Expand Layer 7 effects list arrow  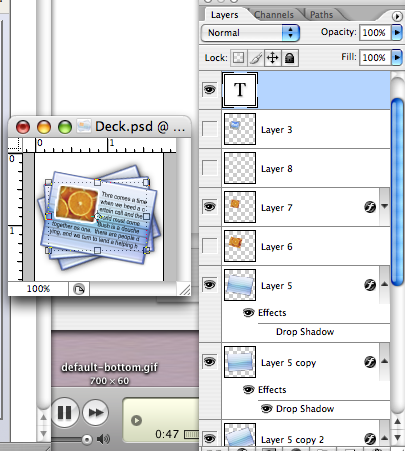point(384,207)
